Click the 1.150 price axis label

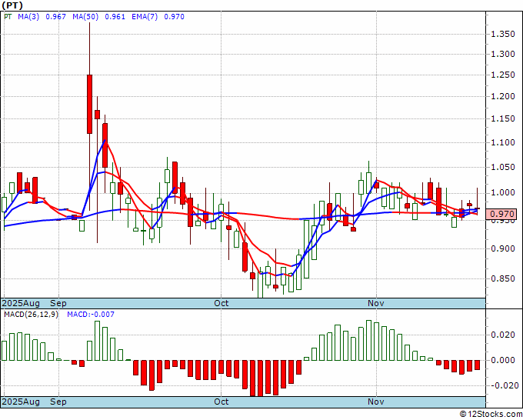503,118
